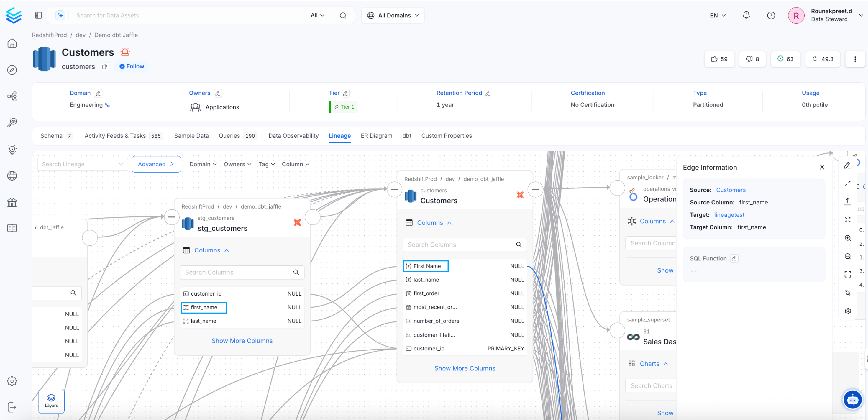Open the help question mark icon
The height and width of the screenshot is (420, 868).
coord(771,15)
